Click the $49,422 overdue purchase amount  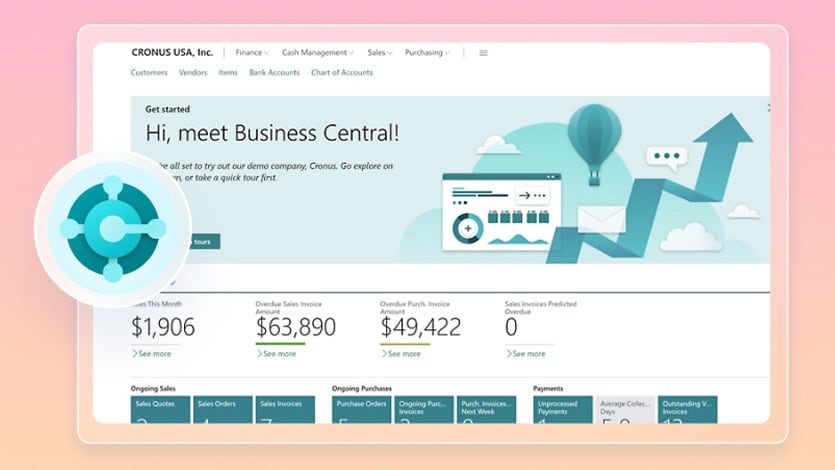[x=421, y=327]
